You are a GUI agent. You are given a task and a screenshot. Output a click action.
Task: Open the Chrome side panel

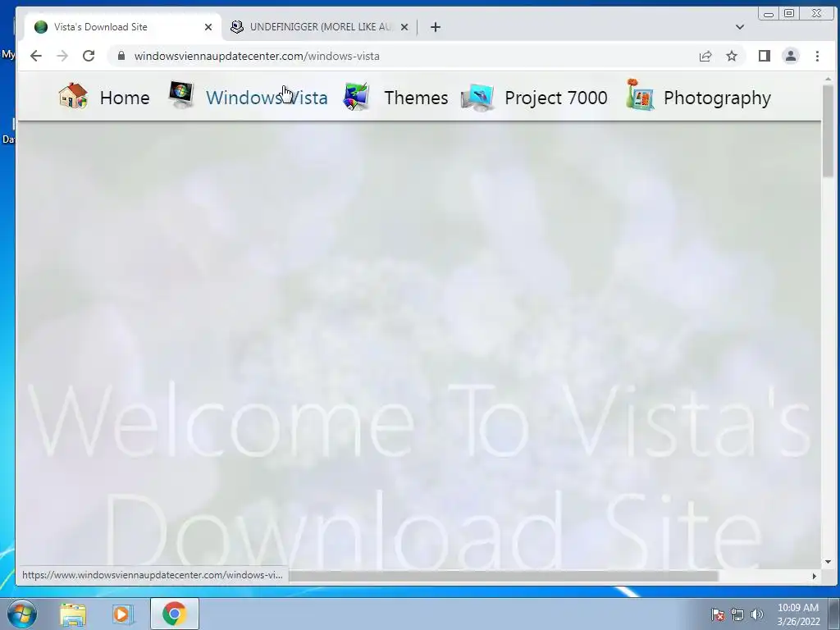tap(764, 56)
